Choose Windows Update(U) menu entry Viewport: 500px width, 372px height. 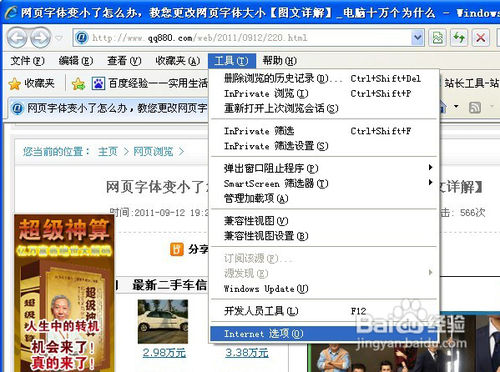323,289
